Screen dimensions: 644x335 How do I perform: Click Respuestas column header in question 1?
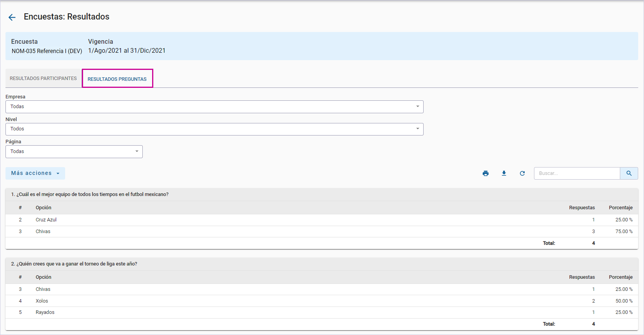582,208
